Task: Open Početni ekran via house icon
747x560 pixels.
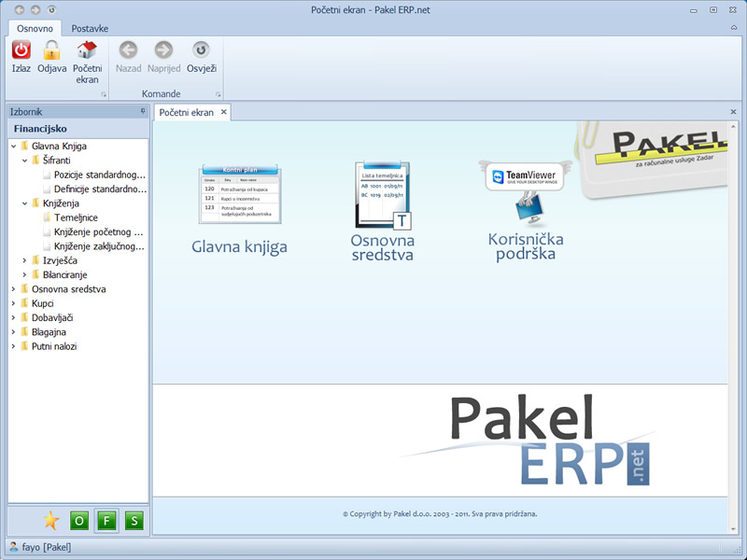Action: click(87, 50)
